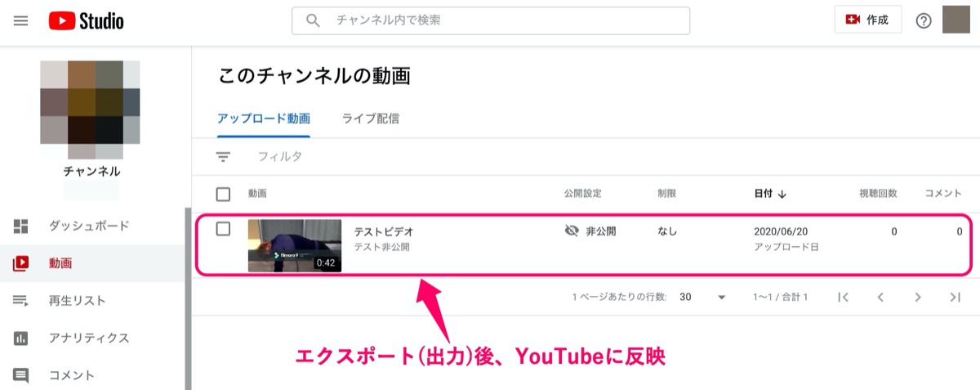This screenshot has height=390, width=980.
Task: Sort by the 日付 column header
Action: [x=763, y=194]
